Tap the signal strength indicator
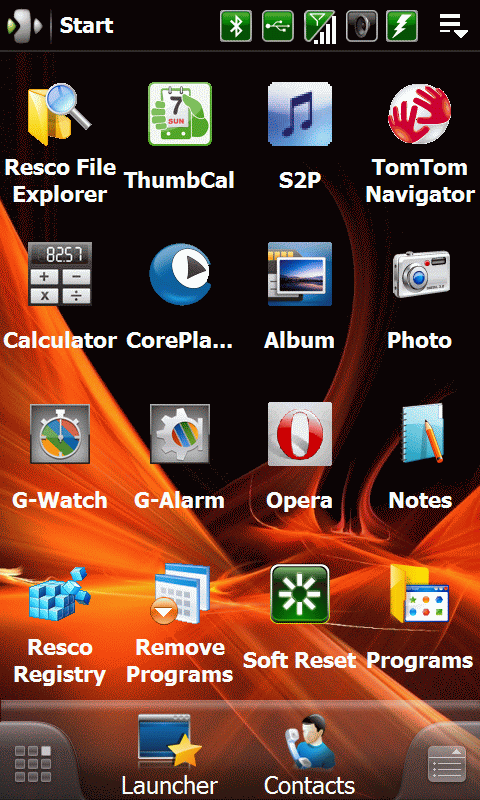This screenshot has width=480, height=800. coord(320,26)
